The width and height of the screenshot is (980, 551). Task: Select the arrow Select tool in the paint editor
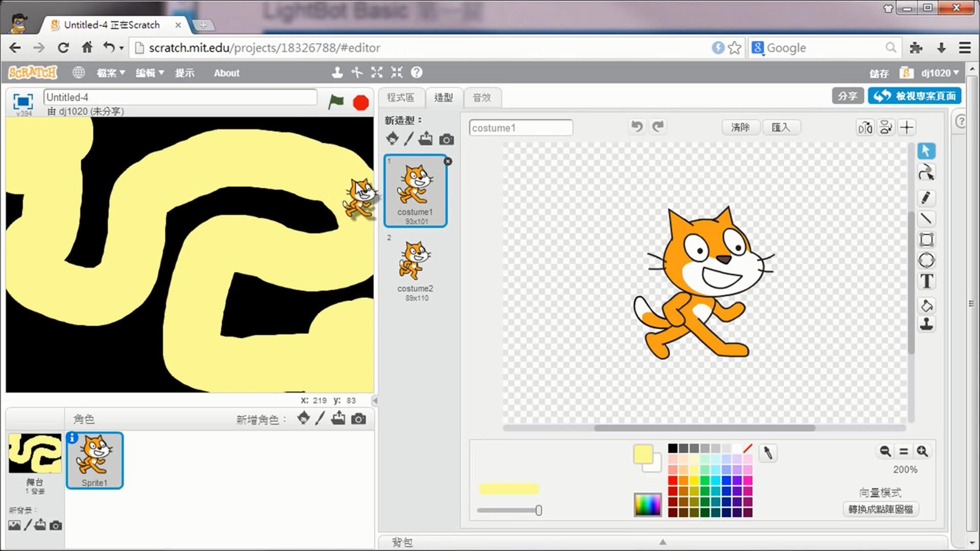pyautogui.click(x=926, y=151)
